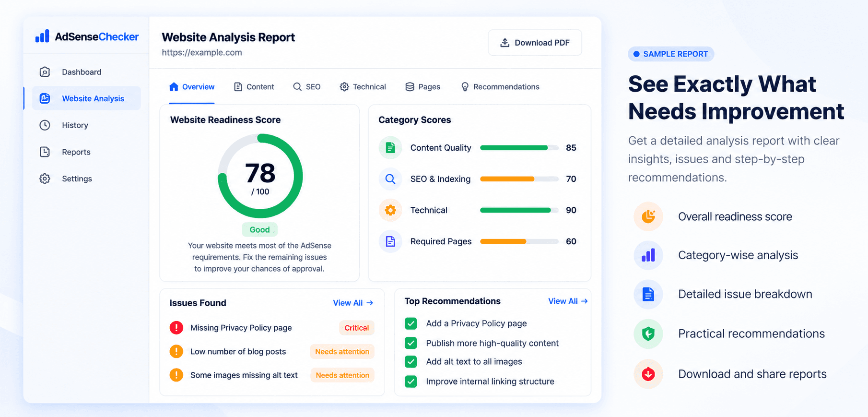
Task: Toggle the Add a Privacy Policy page checkbox
Action: pyautogui.click(x=411, y=323)
